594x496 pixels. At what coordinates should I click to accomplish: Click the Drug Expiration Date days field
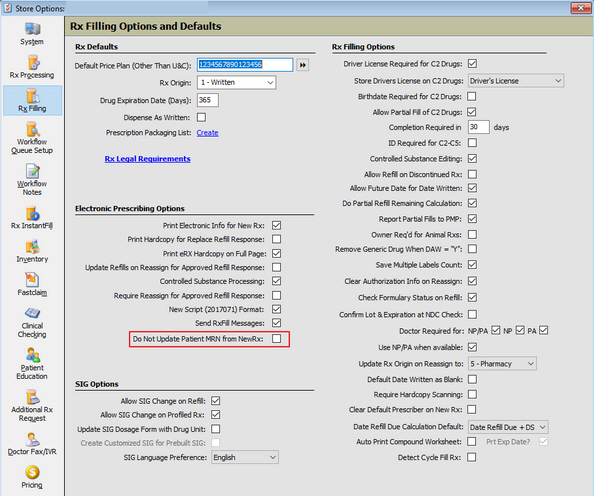[208, 100]
